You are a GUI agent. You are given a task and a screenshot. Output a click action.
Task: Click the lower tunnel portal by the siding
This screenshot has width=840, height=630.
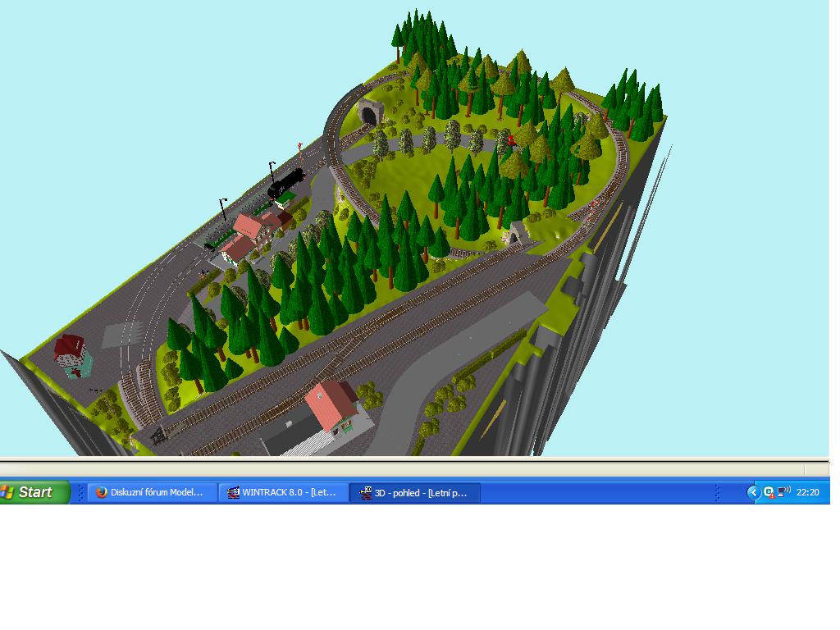pyautogui.click(x=517, y=234)
